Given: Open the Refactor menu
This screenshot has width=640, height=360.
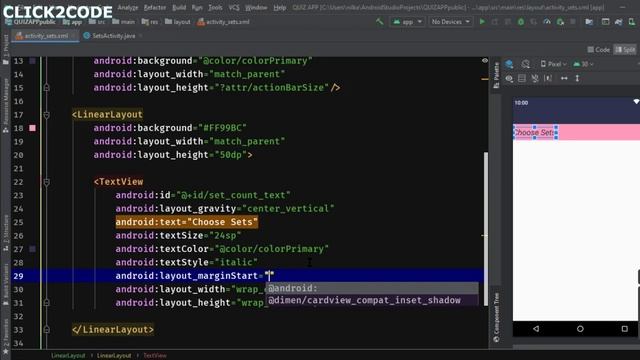Looking at the screenshot, I should (x=155, y=7).
